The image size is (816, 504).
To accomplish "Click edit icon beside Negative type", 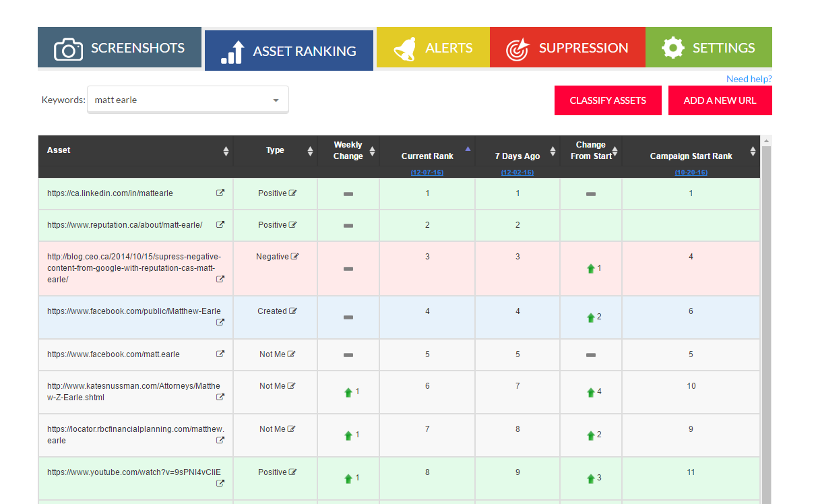I will coord(294,257).
